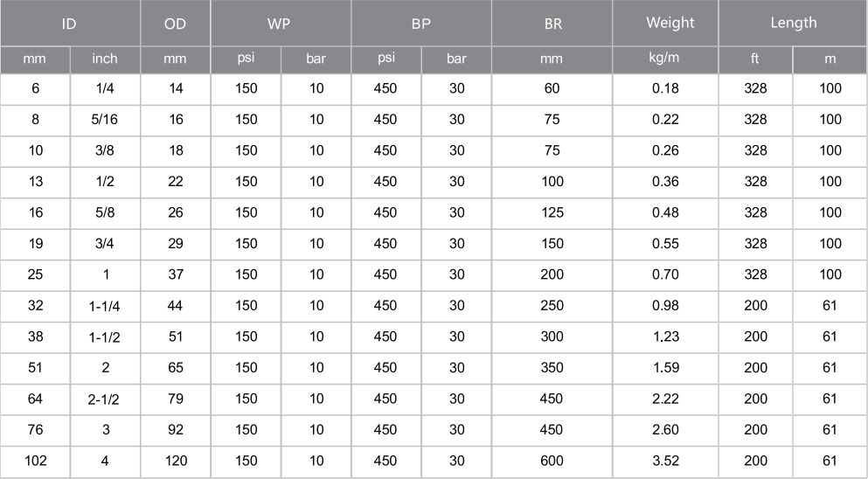This screenshot has width=868, height=479.
Task: Click the BR column header
Action: pos(552,24)
